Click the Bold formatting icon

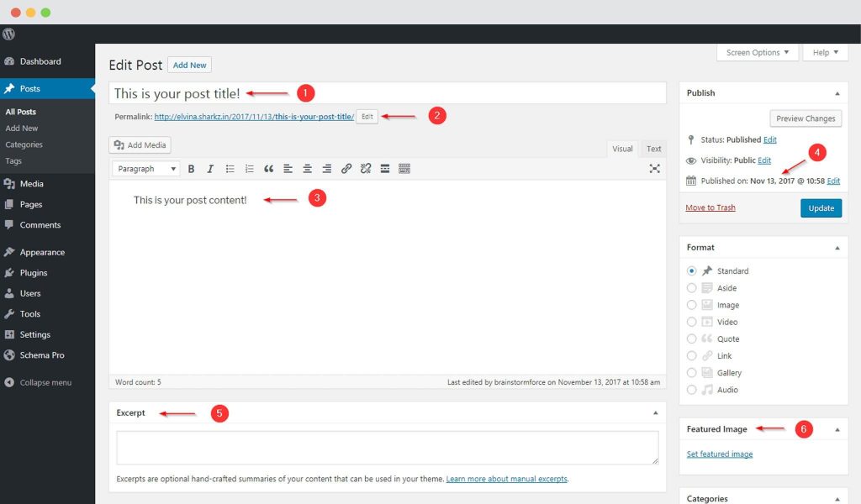(x=191, y=169)
